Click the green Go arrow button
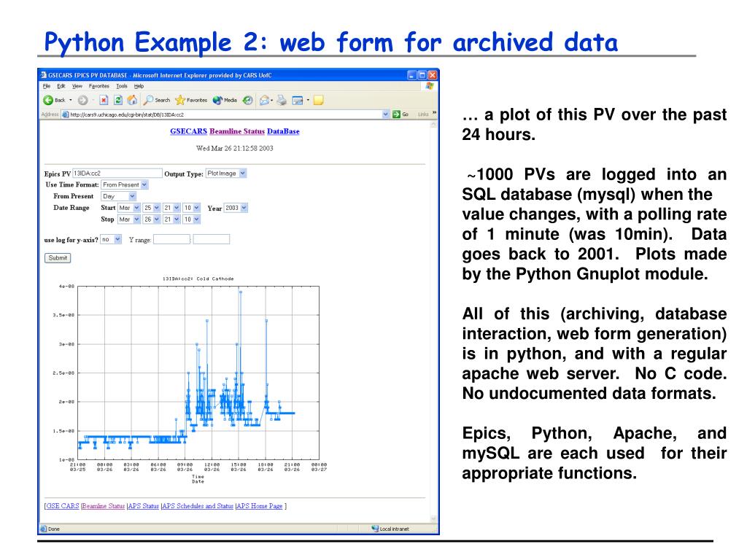Image resolution: width=747 pixels, height=560 pixels. [400, 114]
